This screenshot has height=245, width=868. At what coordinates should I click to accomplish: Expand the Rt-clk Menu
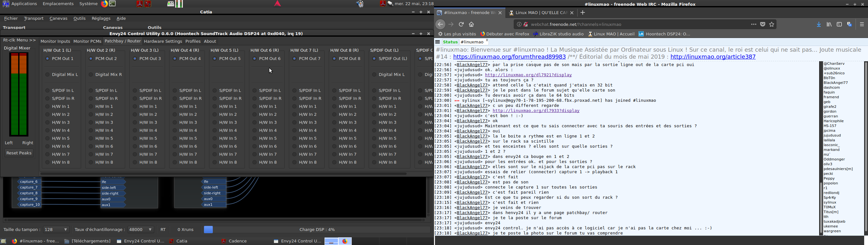[19, 40]
